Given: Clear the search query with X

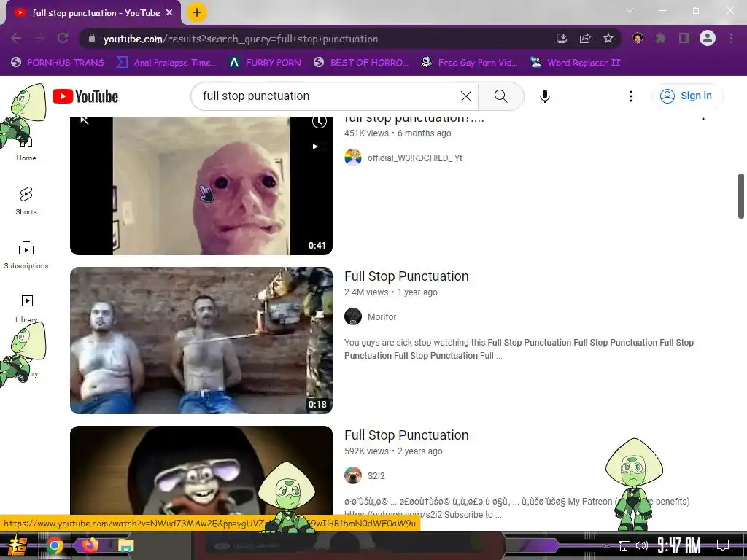Looking at the screenshot, I should coord(466,96).
